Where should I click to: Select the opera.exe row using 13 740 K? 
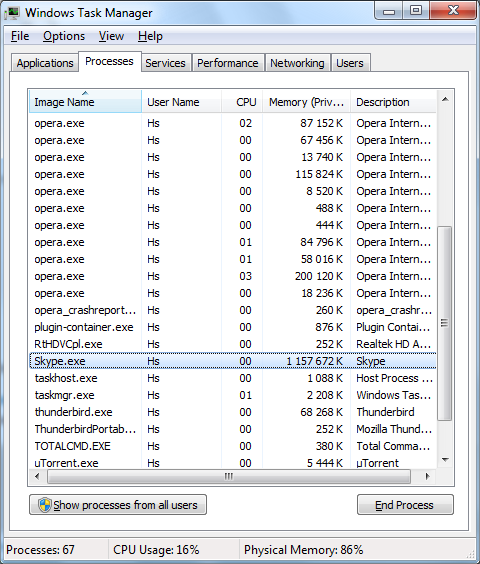point(233,157)
